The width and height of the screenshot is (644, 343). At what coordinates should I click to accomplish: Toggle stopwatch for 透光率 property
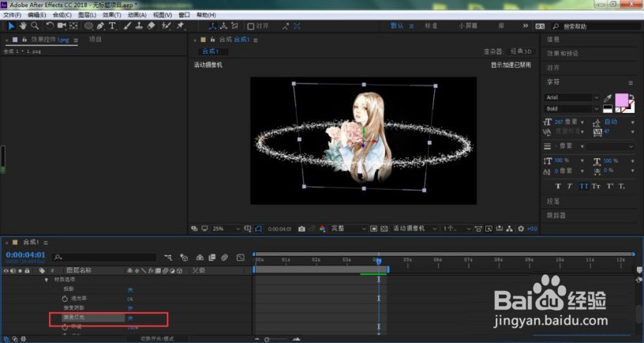(x=65, y=299)
